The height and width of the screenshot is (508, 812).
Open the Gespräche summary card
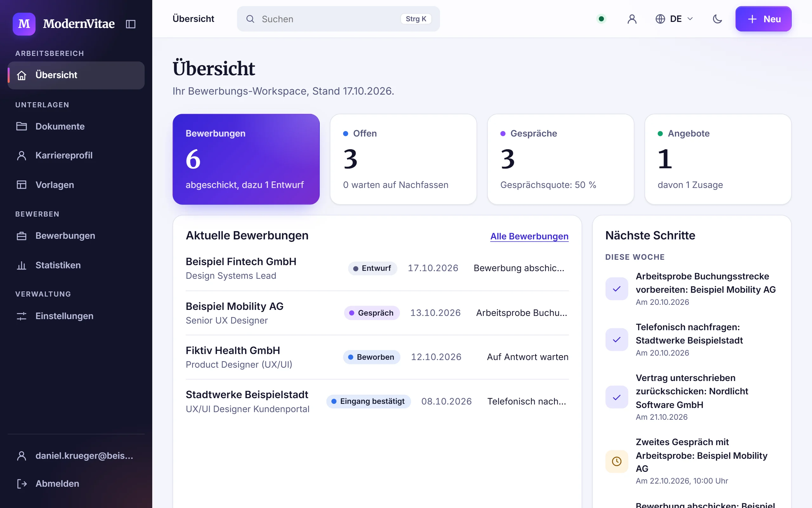[x=560, y=159]
